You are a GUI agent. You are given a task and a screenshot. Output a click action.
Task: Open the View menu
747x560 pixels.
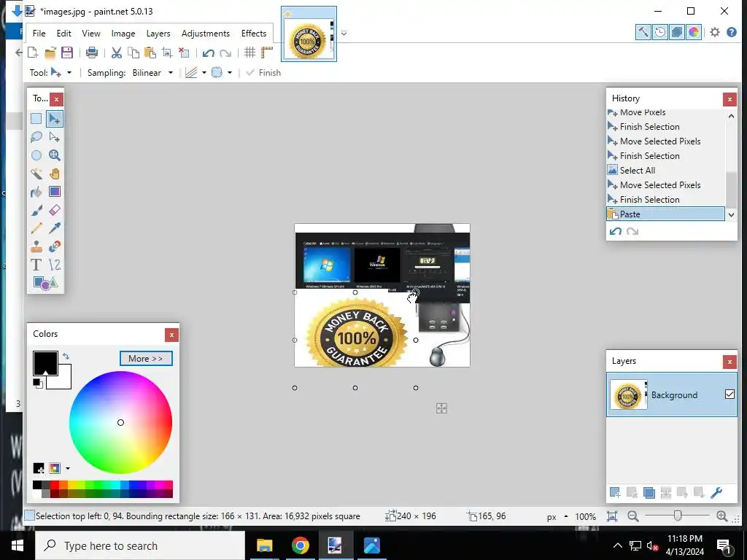pyautogui.click(x=91, y=34)
